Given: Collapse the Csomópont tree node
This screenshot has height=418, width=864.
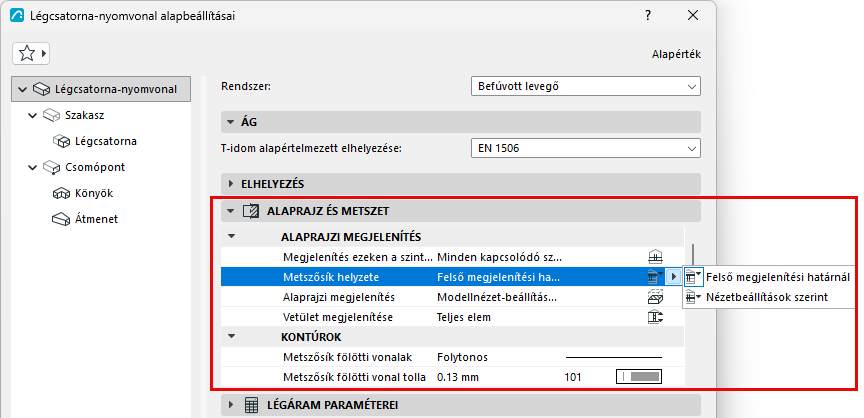Looking at the screenshot, I should (x=33, y=167).
